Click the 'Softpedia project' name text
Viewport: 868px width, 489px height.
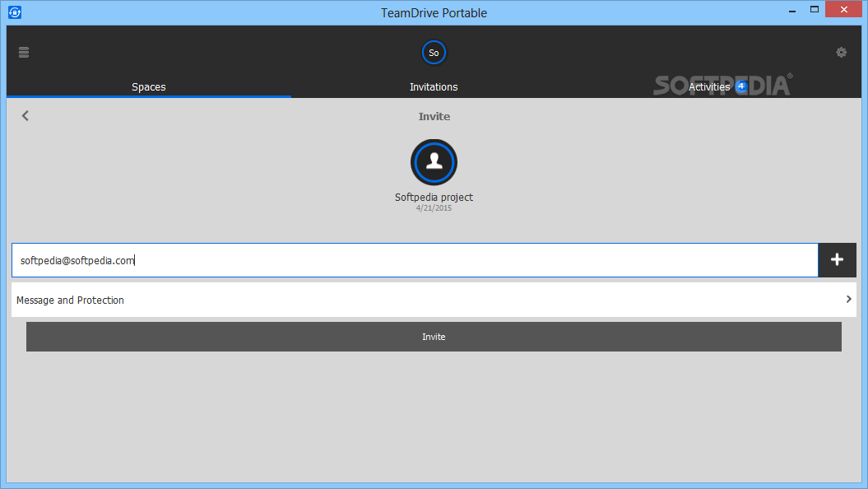(434, 197)
